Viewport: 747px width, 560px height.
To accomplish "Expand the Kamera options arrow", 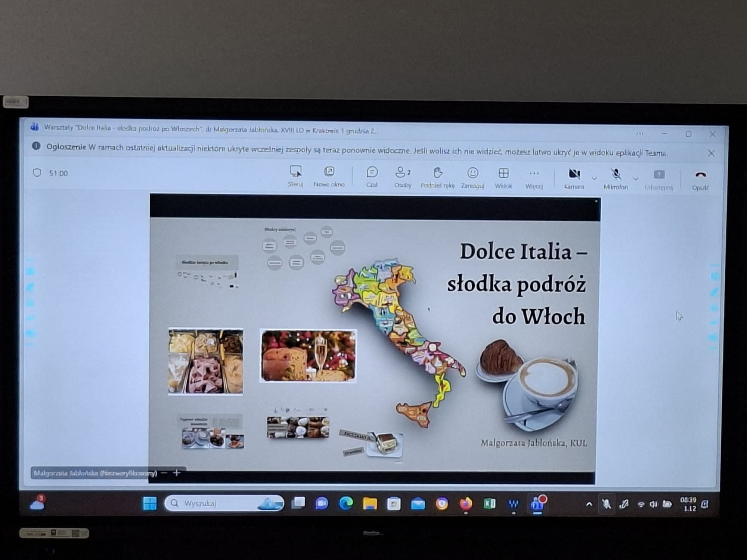I will [x=594, y=178].
